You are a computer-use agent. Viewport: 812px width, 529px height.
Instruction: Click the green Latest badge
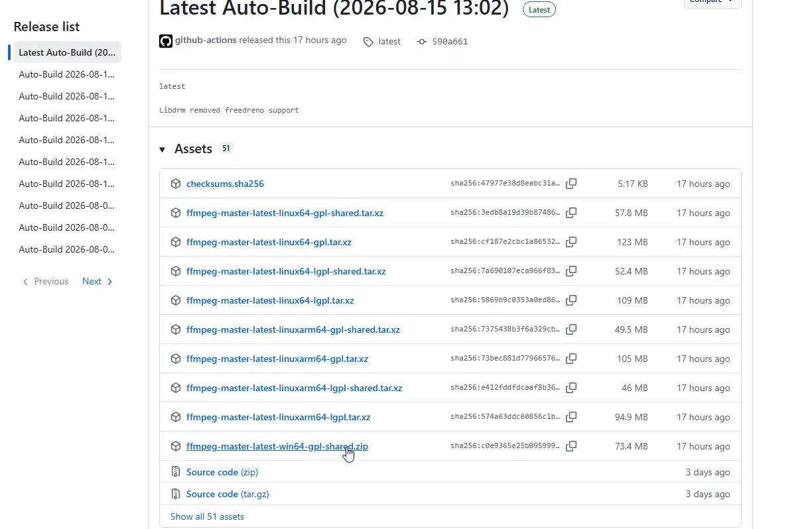(x=539, y=9)
